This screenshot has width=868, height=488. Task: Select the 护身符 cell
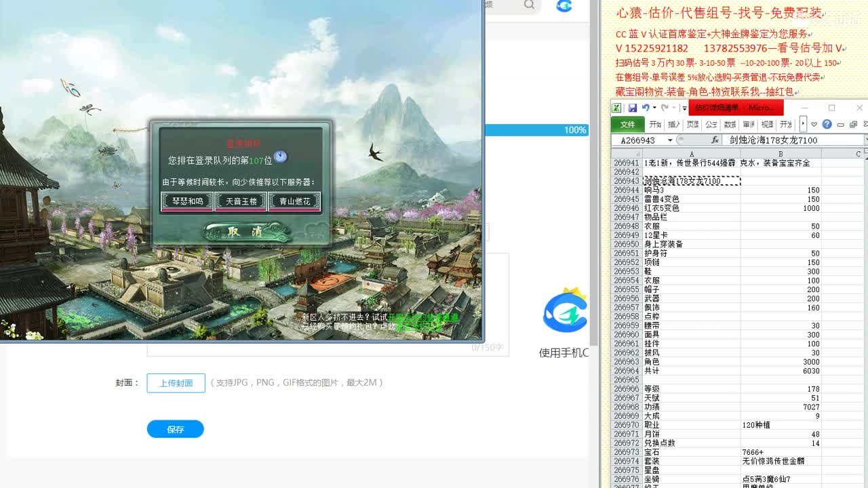[692, 253]
